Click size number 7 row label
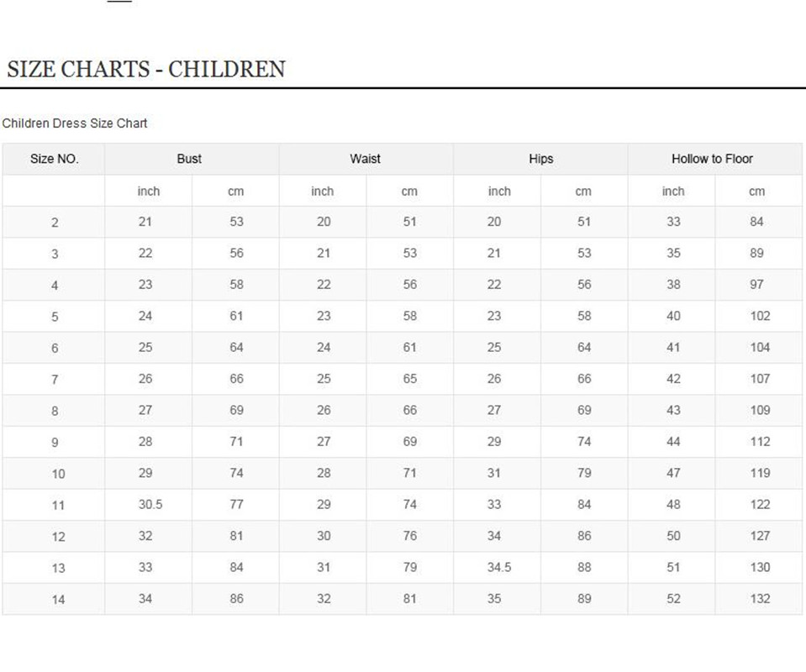Viewport: 806px width, 672px height. 55,380
